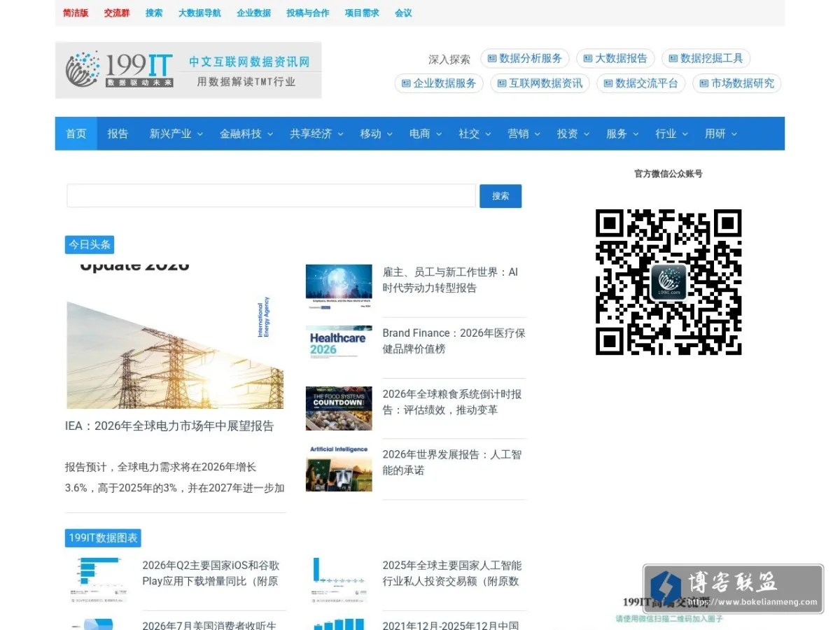Open 2026年世界发展报告：人工智能的承诺 link
Viewport: 840px width, 630px height.
click(452, 463)
